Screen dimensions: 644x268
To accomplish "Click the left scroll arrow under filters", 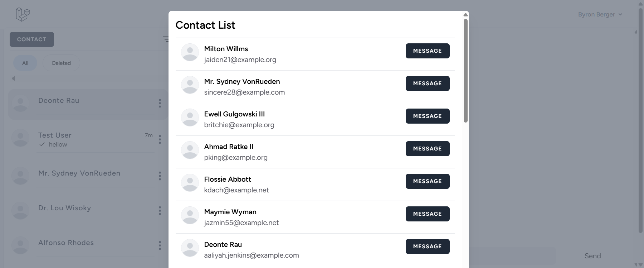I will coord(13,78).
